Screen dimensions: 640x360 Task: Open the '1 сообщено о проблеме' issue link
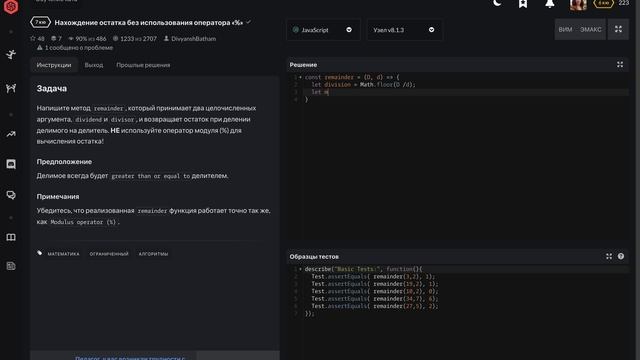tap(75, 48)
